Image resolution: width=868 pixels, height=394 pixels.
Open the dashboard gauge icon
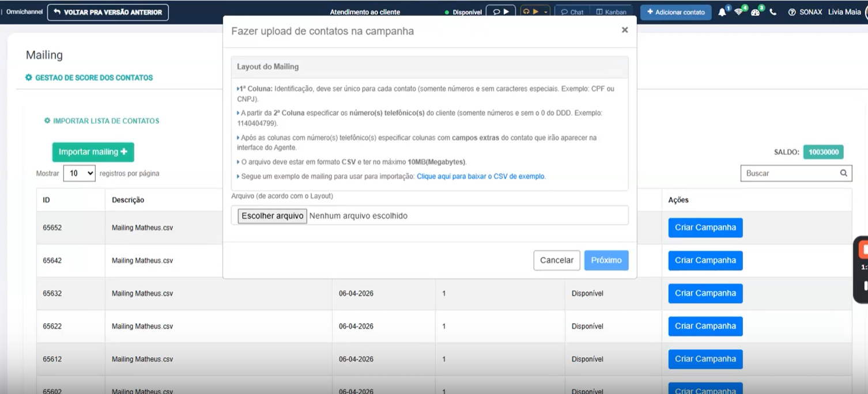755,12
